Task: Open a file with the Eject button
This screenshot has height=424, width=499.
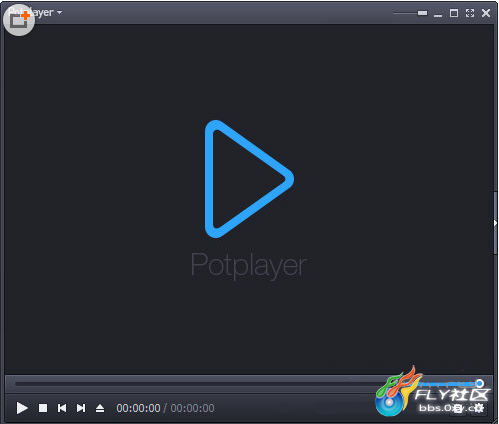Action: point(100,408)
